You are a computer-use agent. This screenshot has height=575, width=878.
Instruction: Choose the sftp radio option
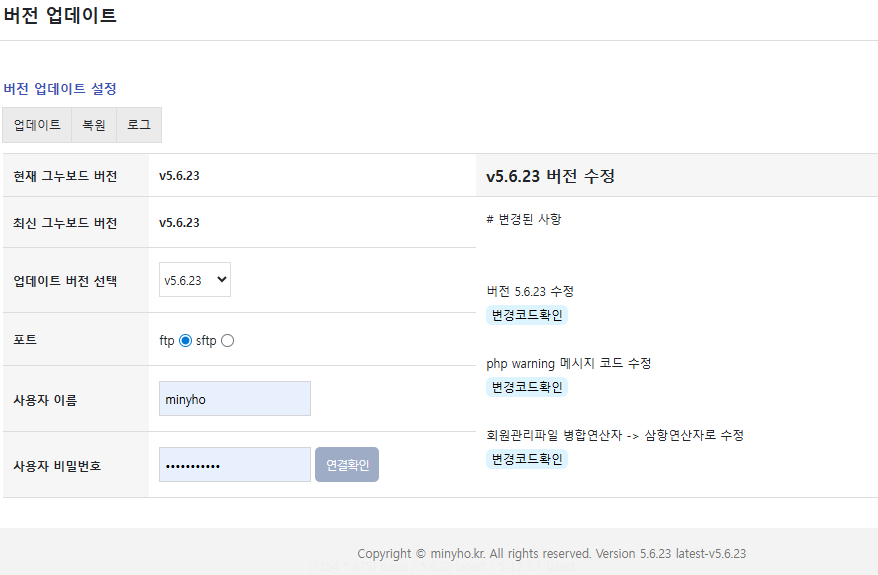coord(228,341)
